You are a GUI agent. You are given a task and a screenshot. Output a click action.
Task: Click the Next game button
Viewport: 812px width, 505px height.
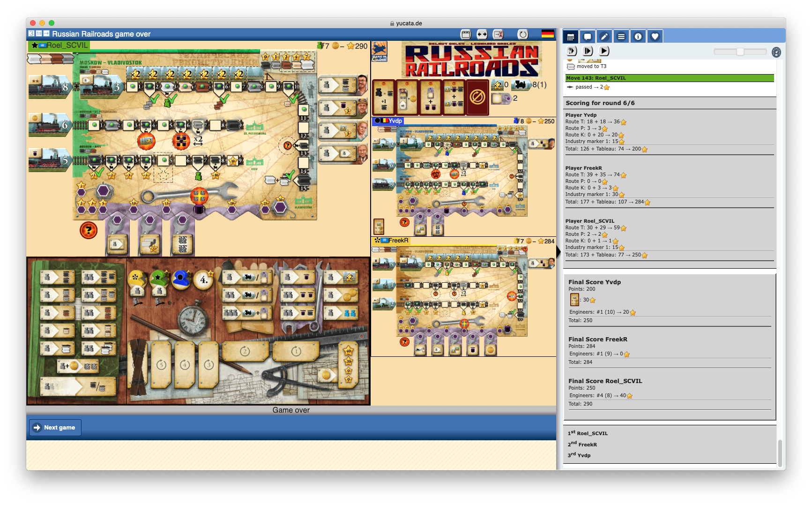[55, 427]
